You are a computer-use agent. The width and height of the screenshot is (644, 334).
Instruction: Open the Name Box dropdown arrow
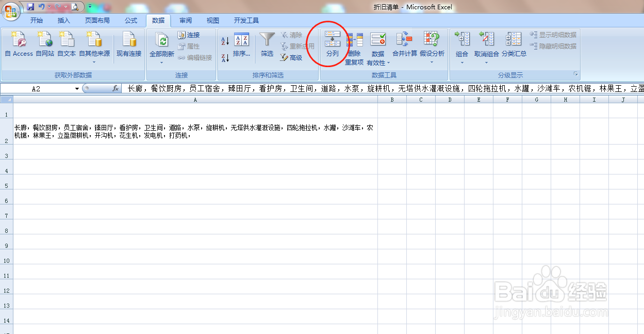click(x=77, y=89)
